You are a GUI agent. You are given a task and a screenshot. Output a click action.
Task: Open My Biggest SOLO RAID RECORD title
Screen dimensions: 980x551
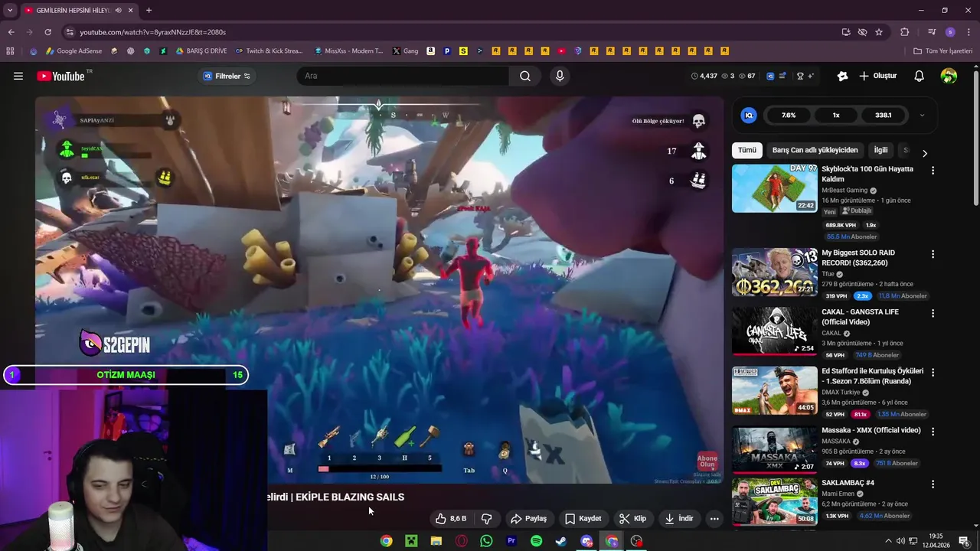[858, 257]
